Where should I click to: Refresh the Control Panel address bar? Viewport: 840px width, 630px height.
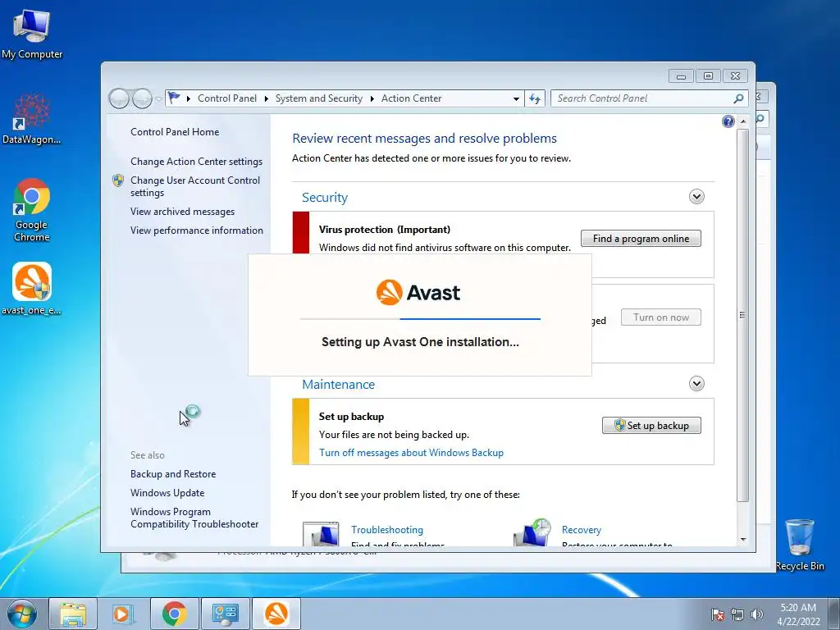[x=535, y=98]
